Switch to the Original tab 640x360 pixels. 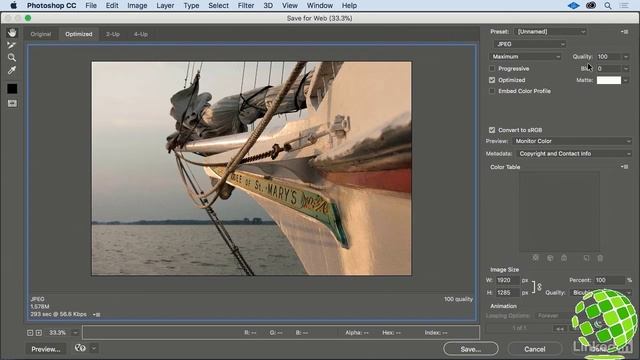coord(41,34)
